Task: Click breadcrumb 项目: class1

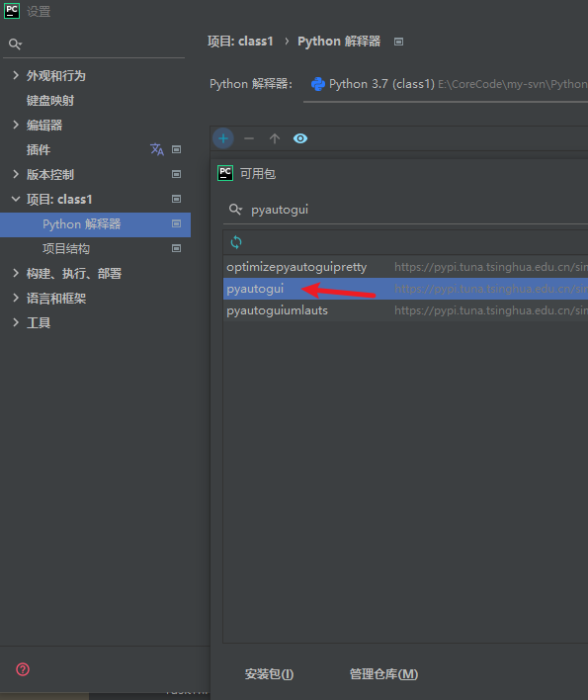Action: pyautogui.click(x=240, y=42)
